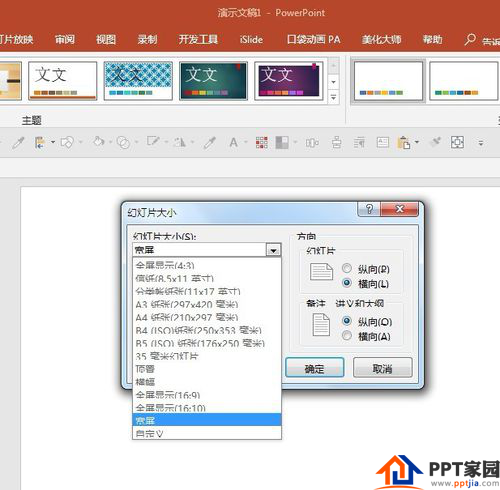Click the text alignment lines icon
Viewport: 500px width, 490px height.
(359, 143)
